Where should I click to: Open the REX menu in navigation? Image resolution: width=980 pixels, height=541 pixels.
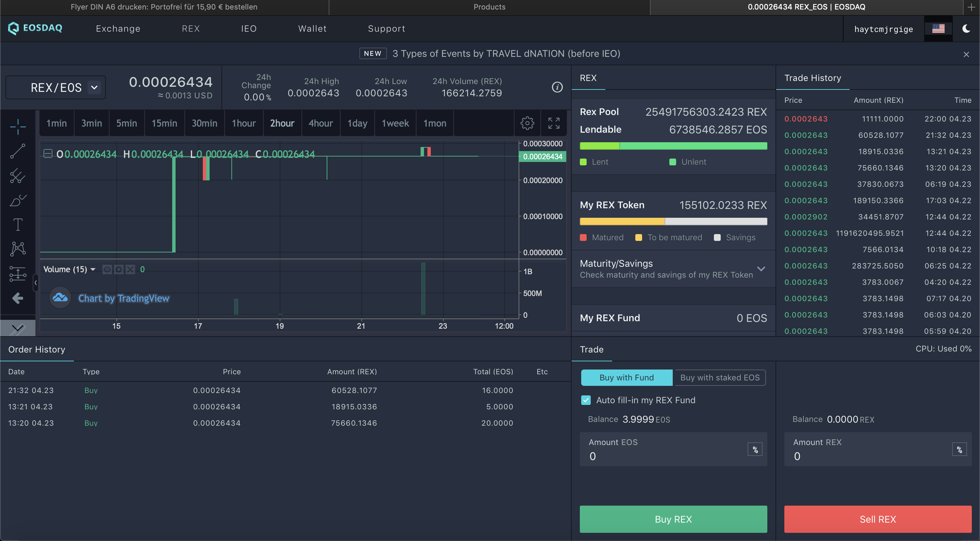pos(191,29)
